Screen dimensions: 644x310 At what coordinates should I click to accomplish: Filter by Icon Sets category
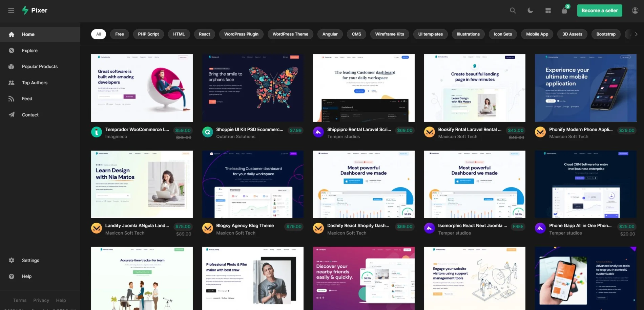[x=503, y=34]
